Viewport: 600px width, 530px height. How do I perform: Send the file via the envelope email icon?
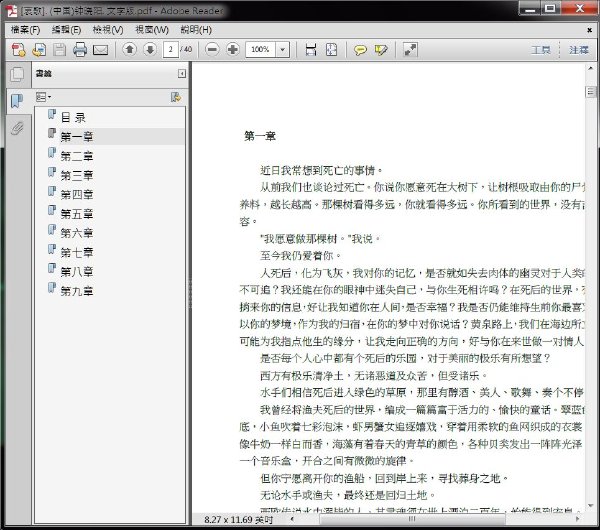[x=101, y=50]
